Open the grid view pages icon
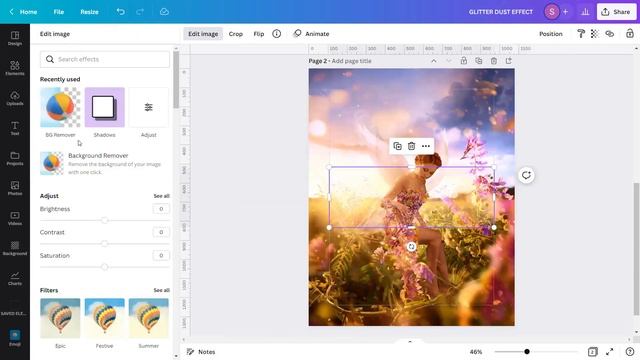This screenshot has height=360, width=640. (x=592, y=351)
